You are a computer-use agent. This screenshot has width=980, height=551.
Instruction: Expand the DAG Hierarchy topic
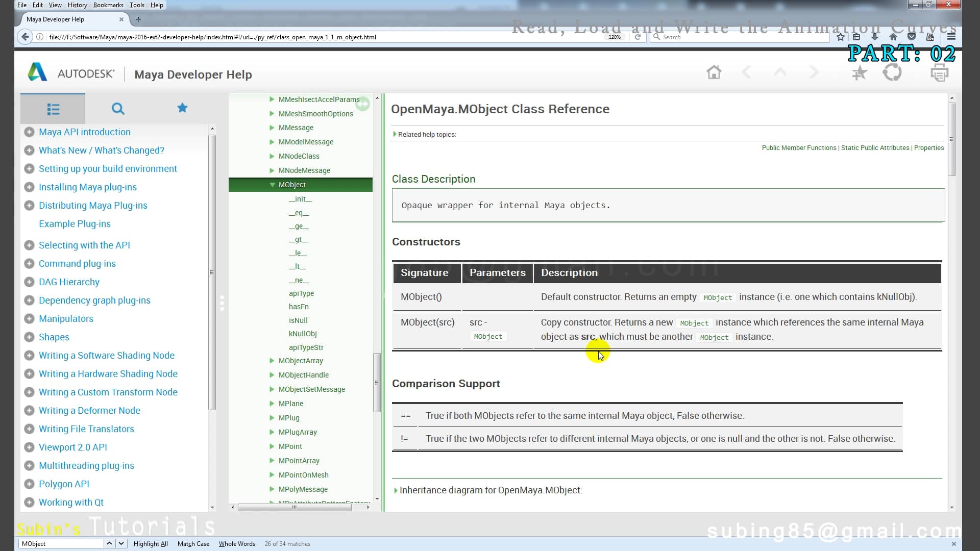[29, 282]
